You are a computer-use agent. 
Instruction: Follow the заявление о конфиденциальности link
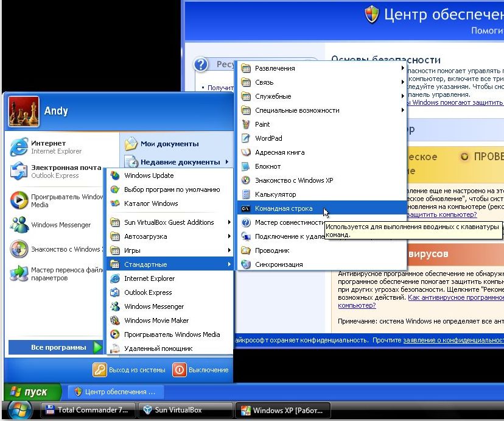(x=453, y=340)
